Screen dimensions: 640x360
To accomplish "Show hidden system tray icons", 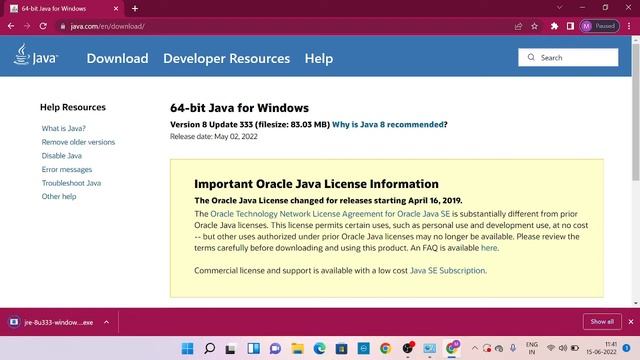I will click(474, 348).
